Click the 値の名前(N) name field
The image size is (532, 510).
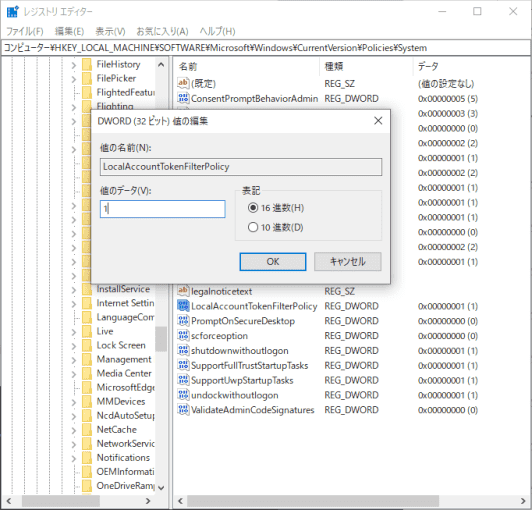click(x=241, y=167)
